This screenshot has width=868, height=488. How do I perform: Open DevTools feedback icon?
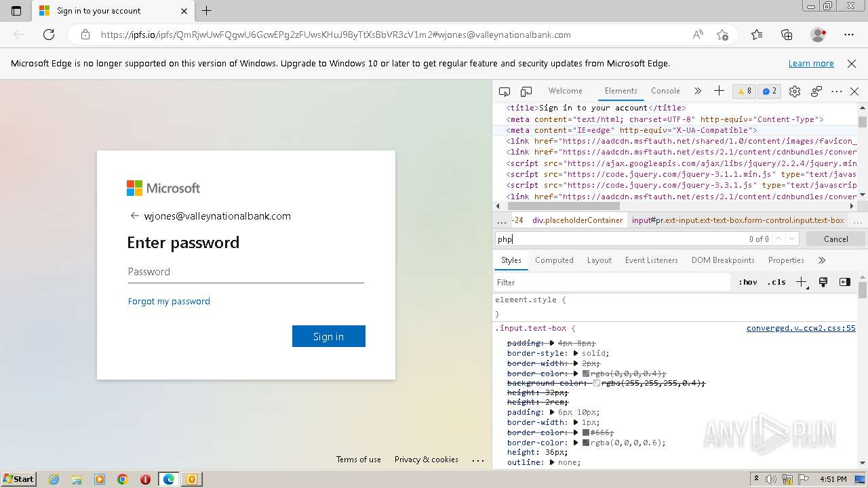tap(816, 91)
